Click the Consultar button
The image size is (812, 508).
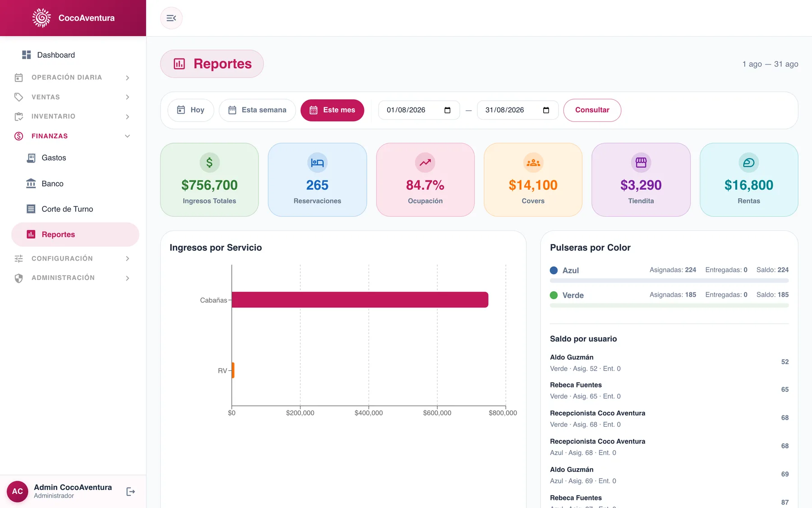592,110
